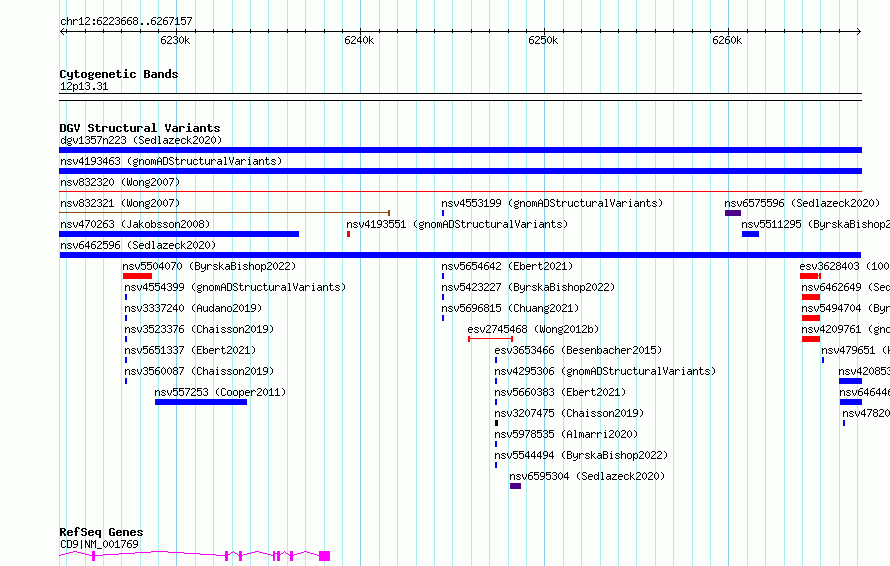Open nsv4193551 (gnomADStructuralVariants) label

tap(457, 224)
